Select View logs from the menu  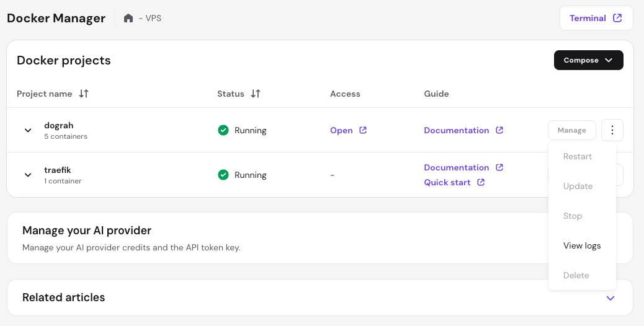coord(582,245)
